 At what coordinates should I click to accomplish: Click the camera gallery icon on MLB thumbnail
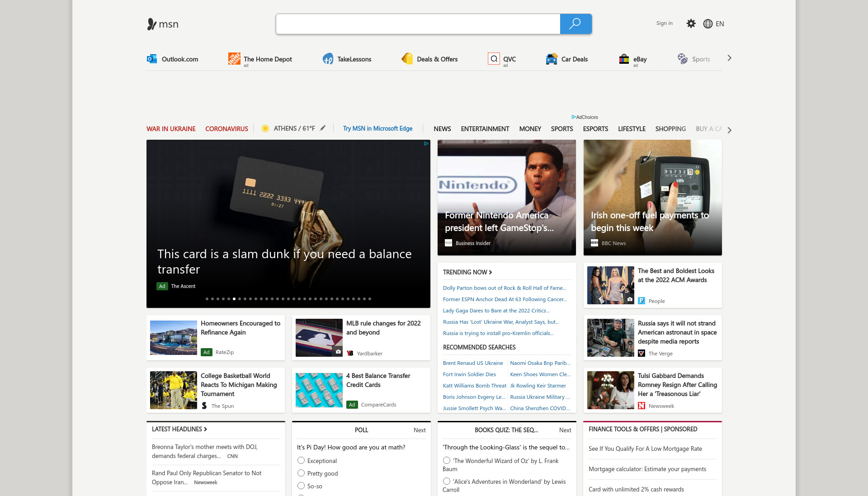click(338, 352)
